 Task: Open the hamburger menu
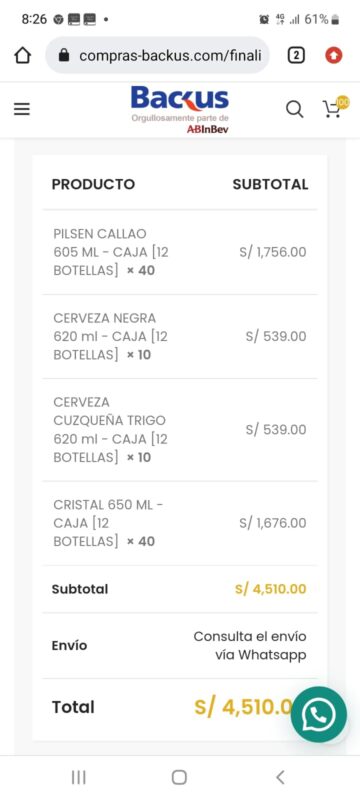pos(21,109)
